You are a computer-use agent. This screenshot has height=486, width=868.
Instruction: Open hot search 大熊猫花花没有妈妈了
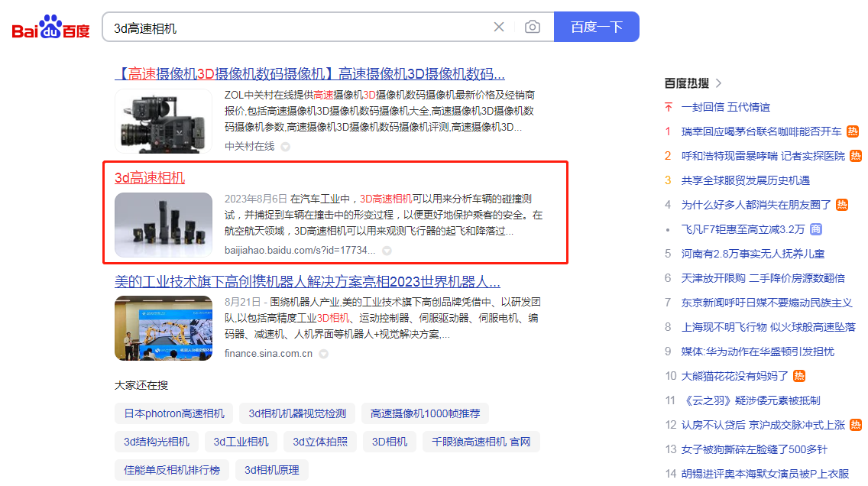click(734, 376)
